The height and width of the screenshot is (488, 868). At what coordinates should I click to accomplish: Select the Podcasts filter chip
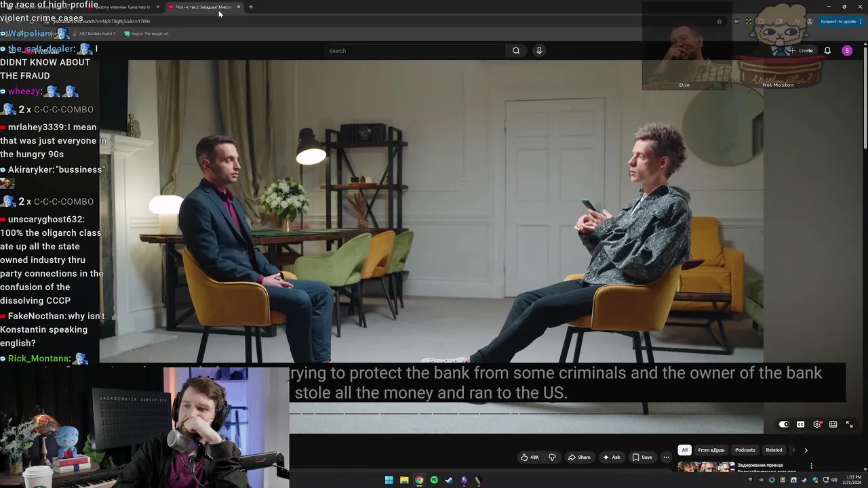(745, 450)
